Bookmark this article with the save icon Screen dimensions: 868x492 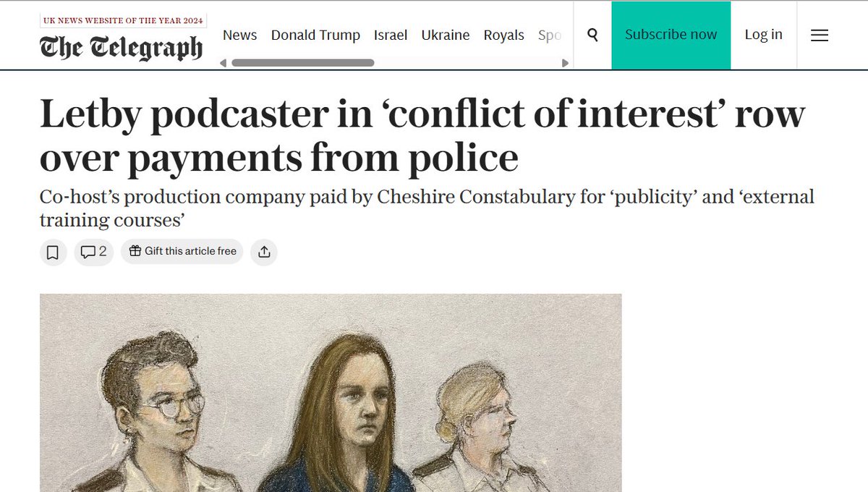tap(53, 252)
